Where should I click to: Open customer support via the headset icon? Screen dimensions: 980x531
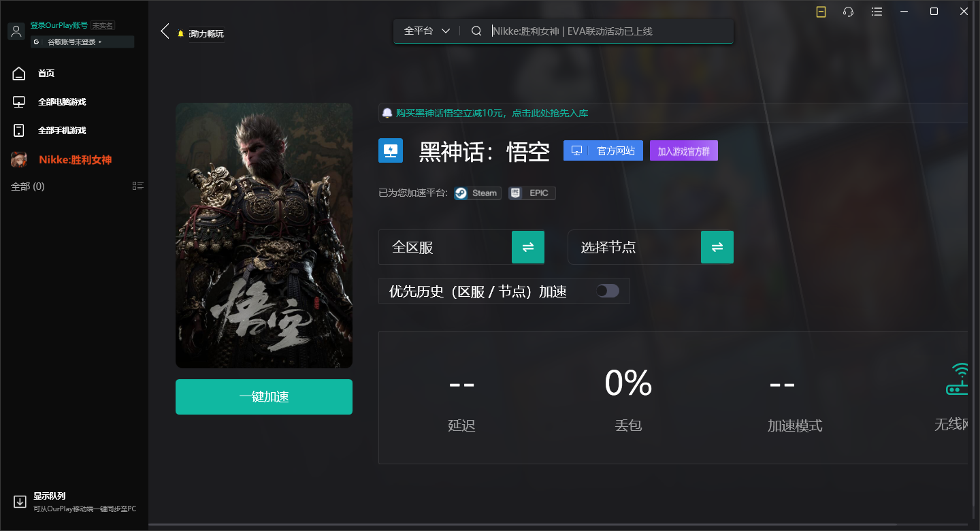[847, 12]
